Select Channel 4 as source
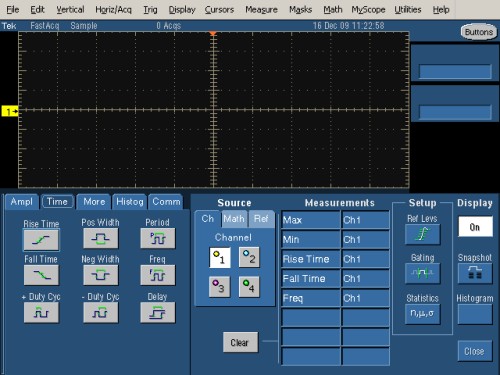The image size is (500, 375). pyautogui.click(x=249, y=287)
